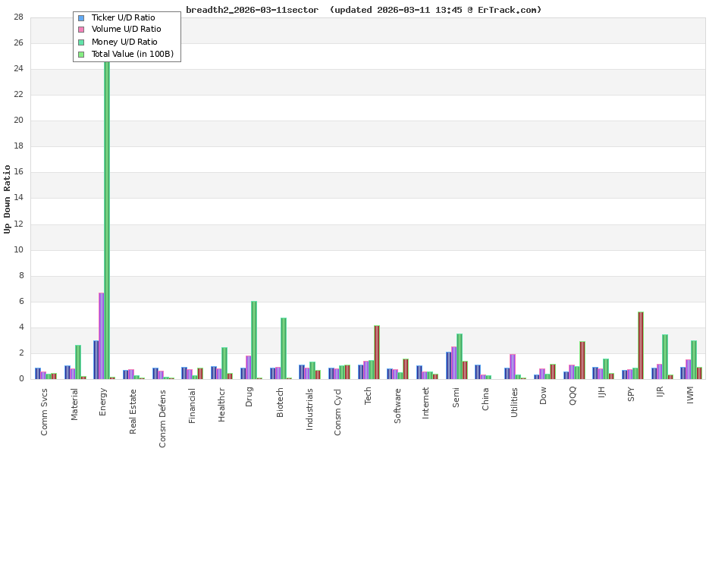The width and height of the screenshot is (728, 561).
Task: Click the pink Volume U/D Ratio legend marker
Action: coord(80,30)
